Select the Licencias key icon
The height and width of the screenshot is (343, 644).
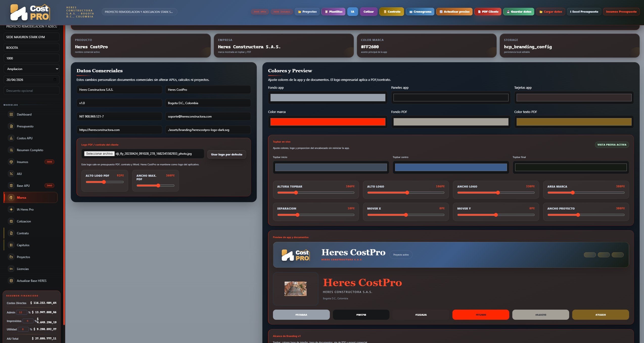click(11, 269)
